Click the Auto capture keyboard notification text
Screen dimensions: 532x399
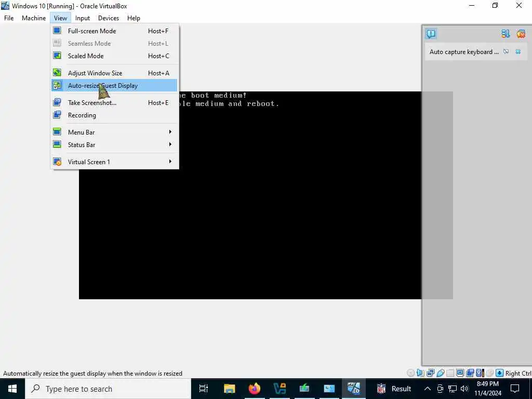point(464,51)
